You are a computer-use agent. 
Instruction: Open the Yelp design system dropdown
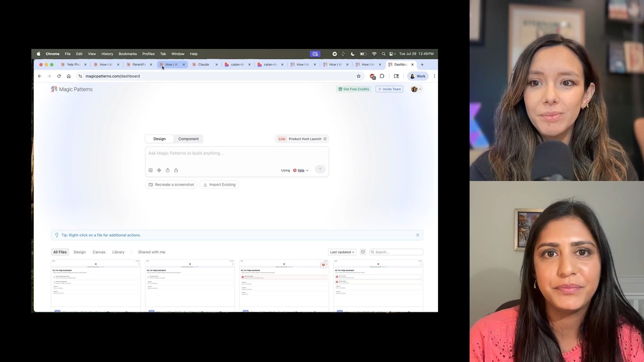(301, 170)
